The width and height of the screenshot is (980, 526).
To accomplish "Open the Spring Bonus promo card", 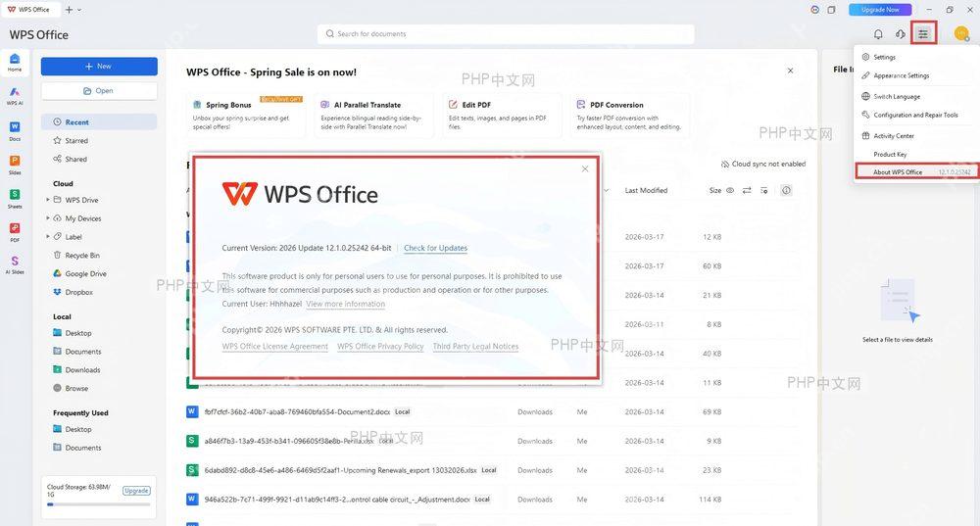I will tap(247, 116).
